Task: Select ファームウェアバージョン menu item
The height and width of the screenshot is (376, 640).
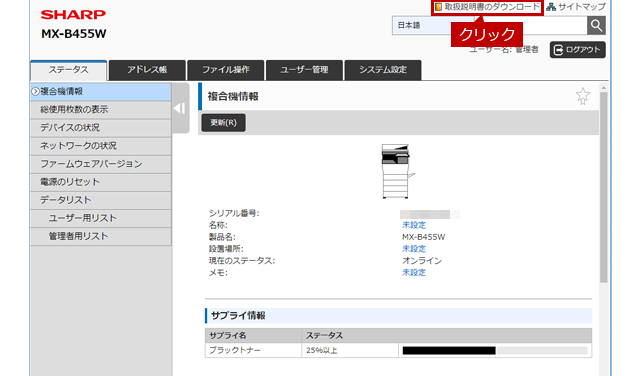Action: click(100, 164)
